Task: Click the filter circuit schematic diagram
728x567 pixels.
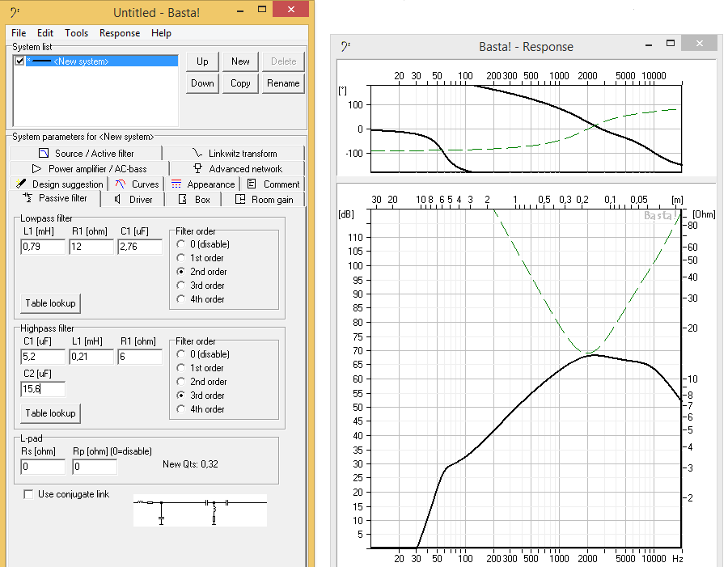Action: pyautogui.click(x=200, y=510)
